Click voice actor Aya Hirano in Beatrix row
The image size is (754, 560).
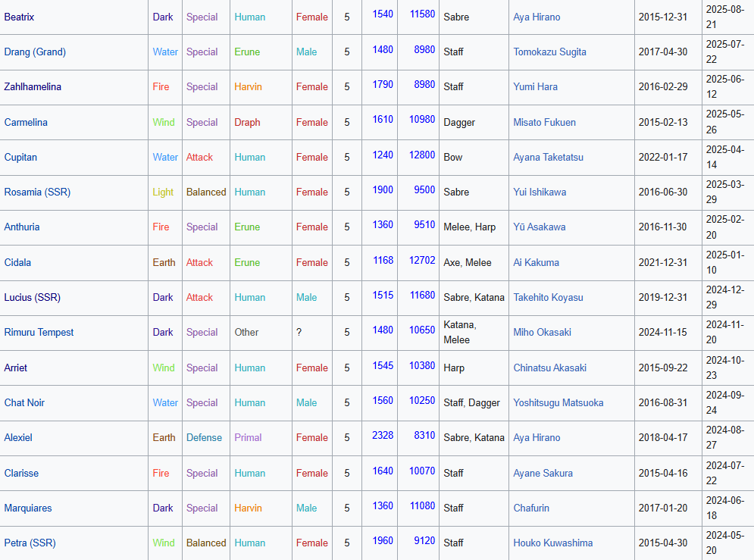537,17
